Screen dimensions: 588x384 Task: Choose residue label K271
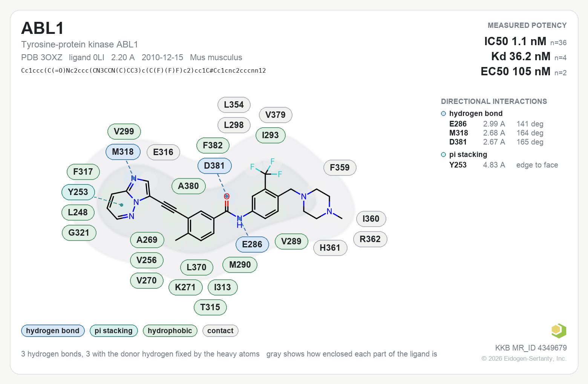coord(185,287)
